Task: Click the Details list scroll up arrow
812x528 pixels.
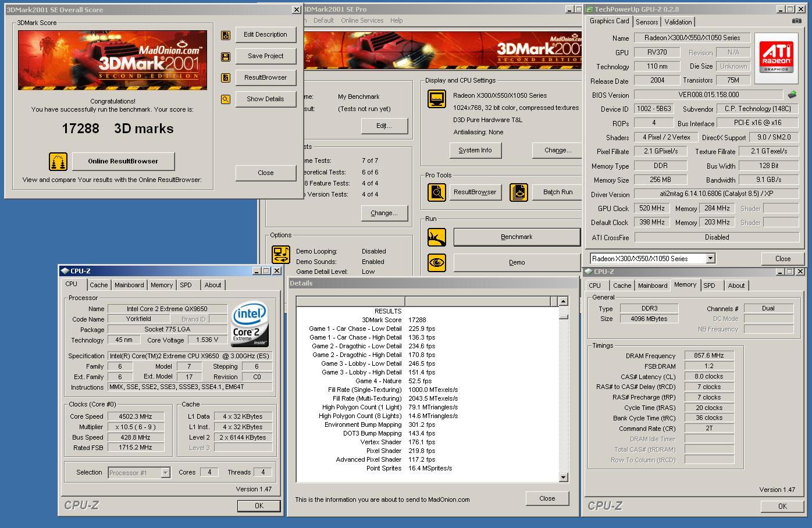Action: pos(563,301)
